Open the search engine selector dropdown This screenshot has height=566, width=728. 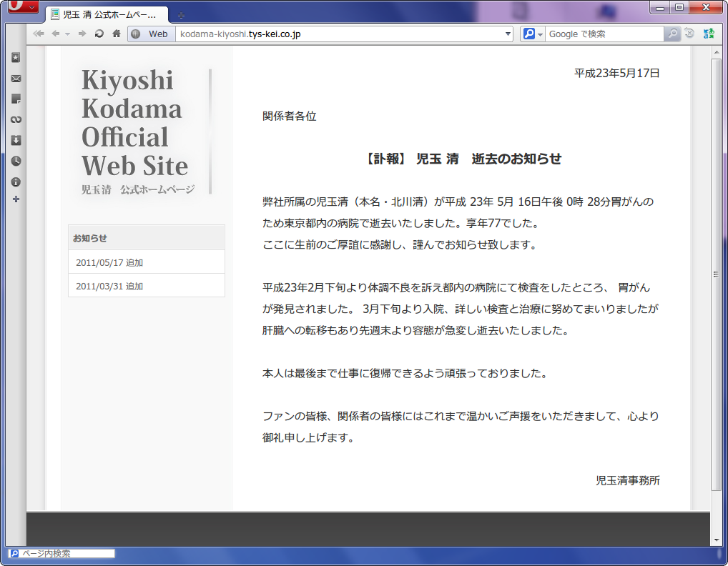533,34
